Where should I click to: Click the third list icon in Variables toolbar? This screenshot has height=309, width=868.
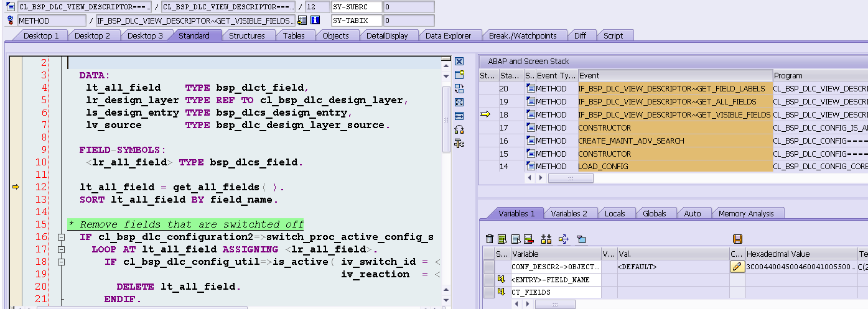[x=515, y=239]
